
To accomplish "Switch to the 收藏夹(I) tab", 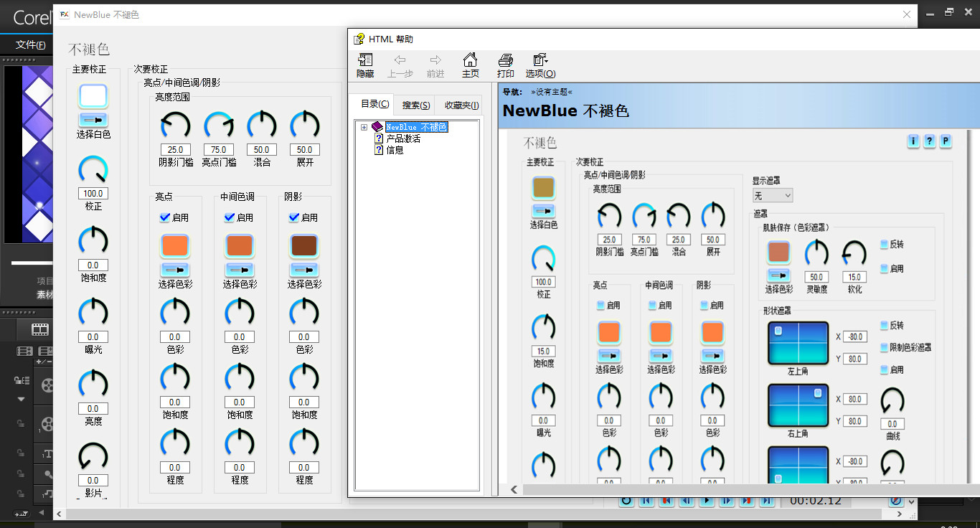I will (462, 105).
